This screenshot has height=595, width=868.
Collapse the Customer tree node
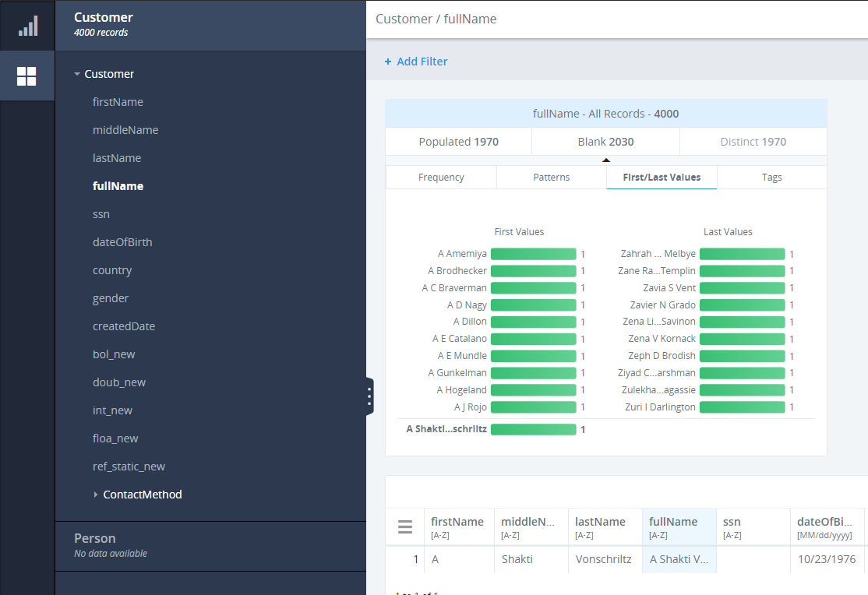tap(77, 74)
